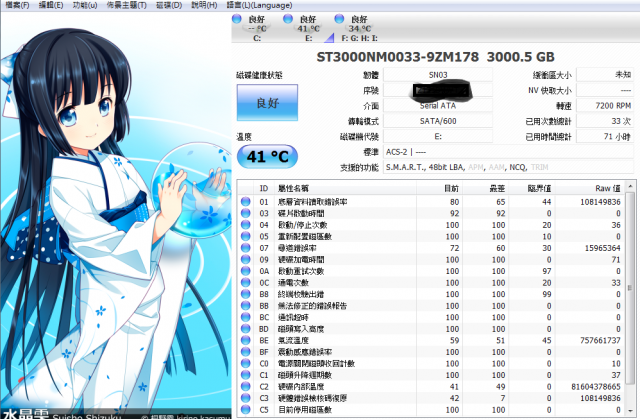Open the 檔案(F) menu

coord(17,5)
